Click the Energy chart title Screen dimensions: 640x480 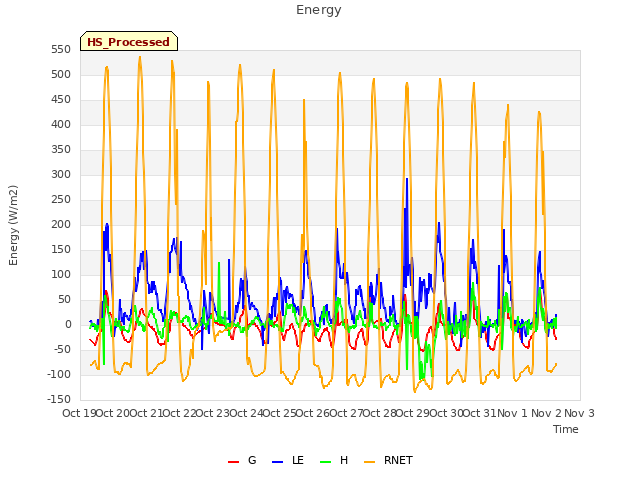pos(319,10)
